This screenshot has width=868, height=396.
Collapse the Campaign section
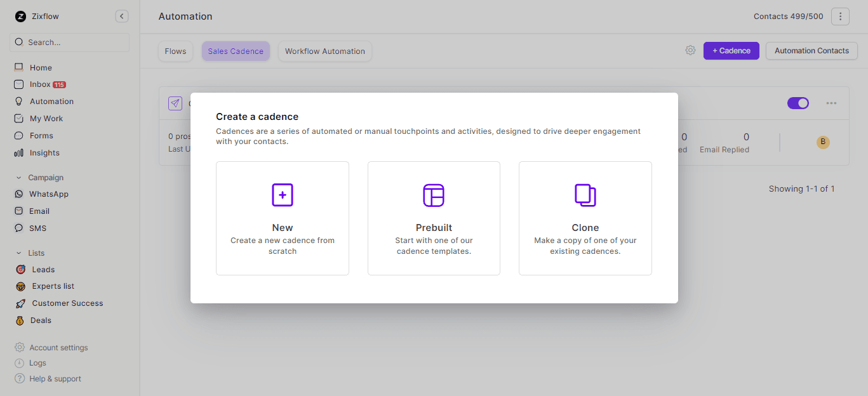pyautogui.click(x=18, y=178)
